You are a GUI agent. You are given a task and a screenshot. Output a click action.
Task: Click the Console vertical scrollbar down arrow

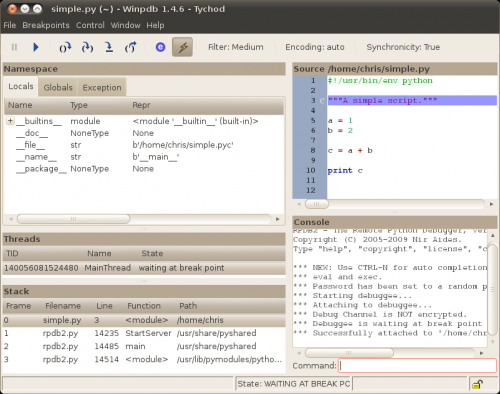493,342
